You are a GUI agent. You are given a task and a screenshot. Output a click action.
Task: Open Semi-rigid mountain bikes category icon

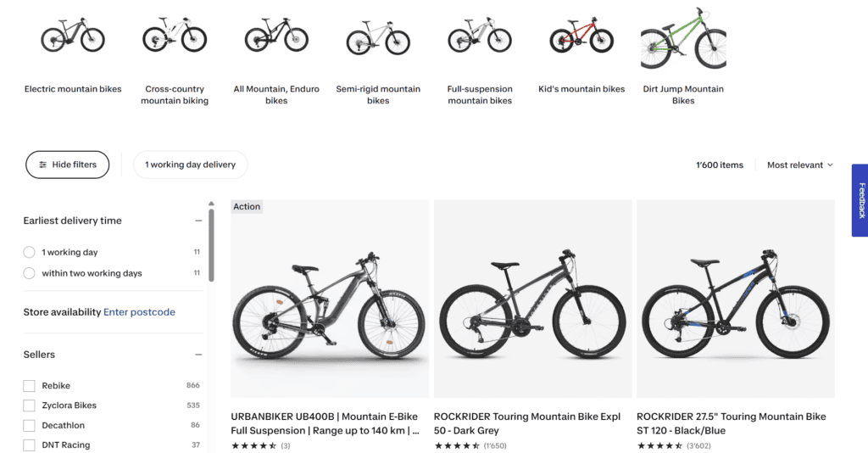click(x=378, y=37)
